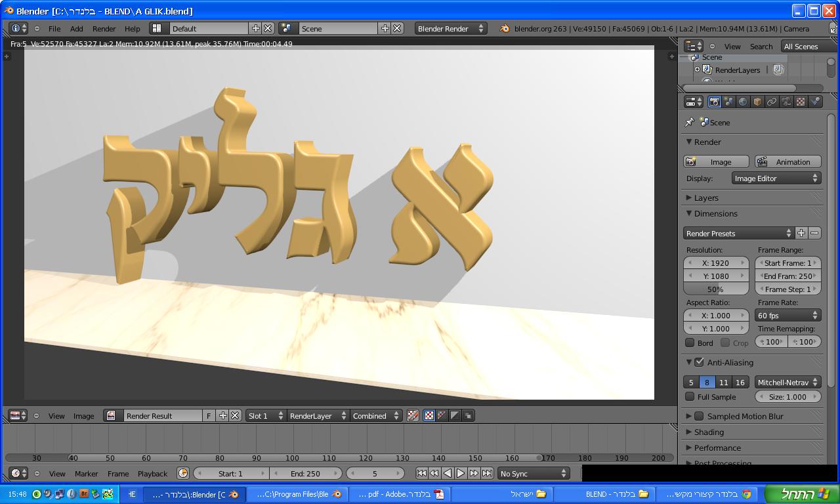This screenshot has width=840, height=504.
Task: Select 11 anti-aliasing samples
Action: [x=723, y=382]
